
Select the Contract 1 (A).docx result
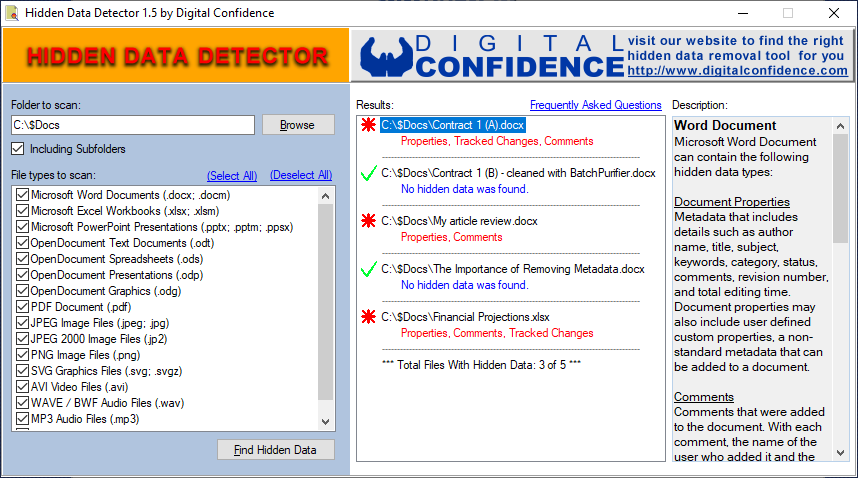tap(453, 125)
